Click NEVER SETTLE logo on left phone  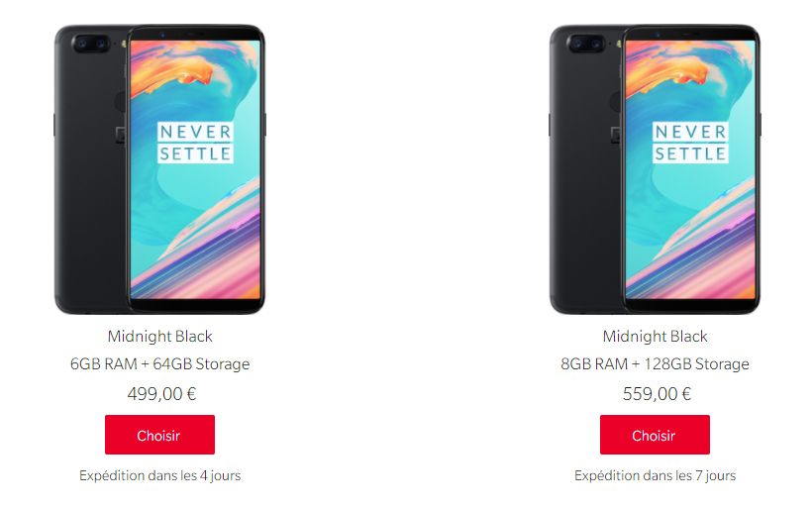click(x=195, y=143)
